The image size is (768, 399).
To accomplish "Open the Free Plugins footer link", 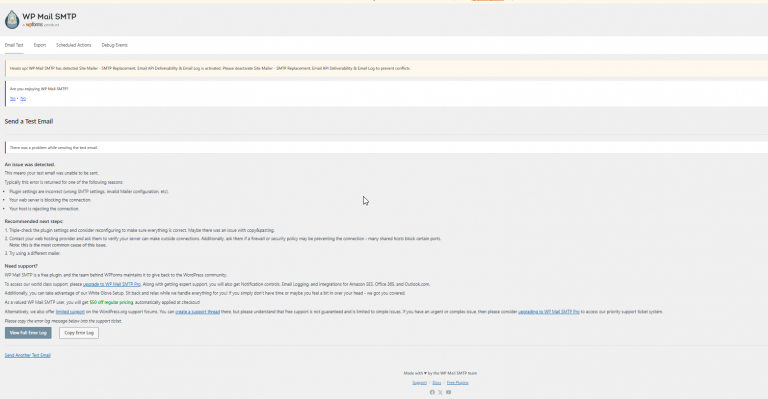I will pyautogui.click(x=457, y=383).
